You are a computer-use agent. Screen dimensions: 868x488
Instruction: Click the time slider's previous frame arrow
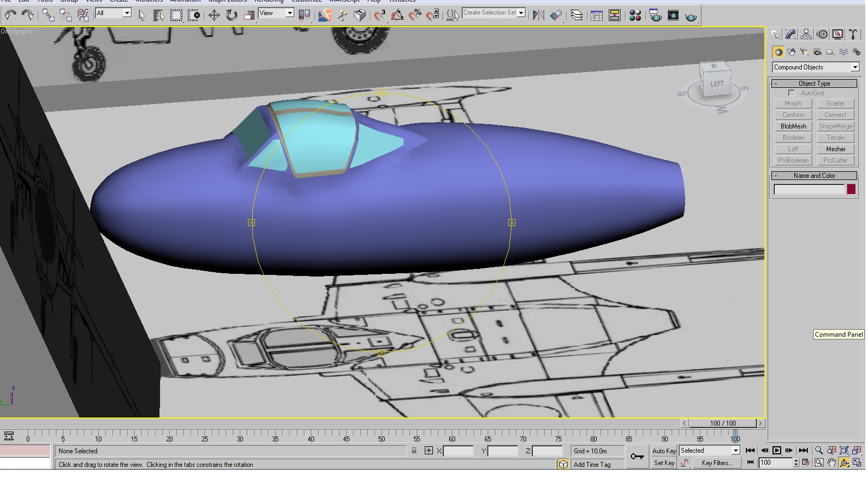coord(685,423)
